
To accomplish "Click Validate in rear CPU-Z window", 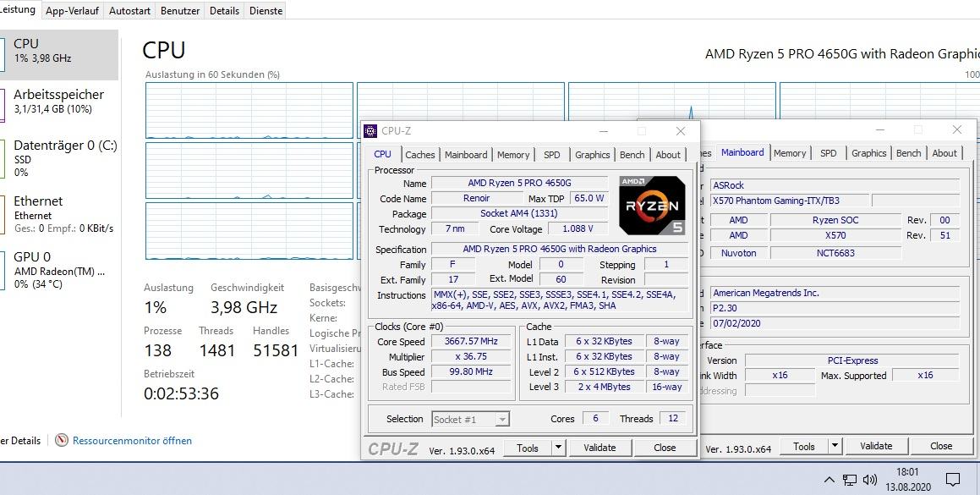I will [876, 446].
